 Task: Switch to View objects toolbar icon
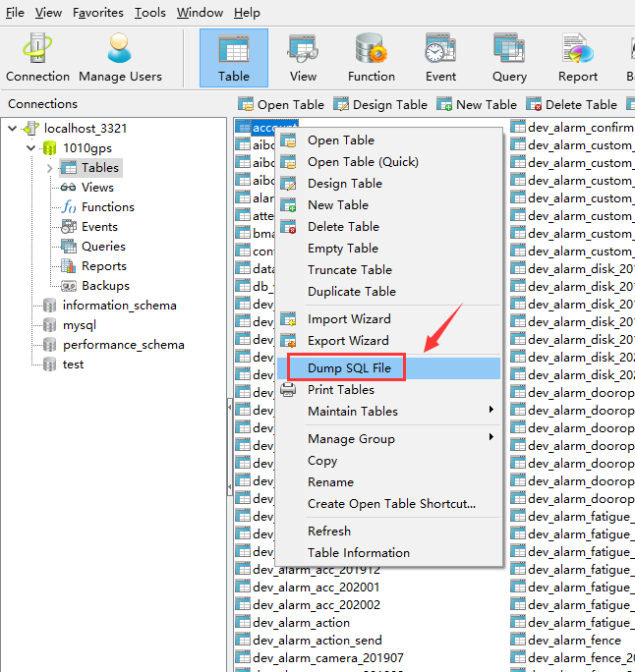pyautogui.click(x=303, y=58)
